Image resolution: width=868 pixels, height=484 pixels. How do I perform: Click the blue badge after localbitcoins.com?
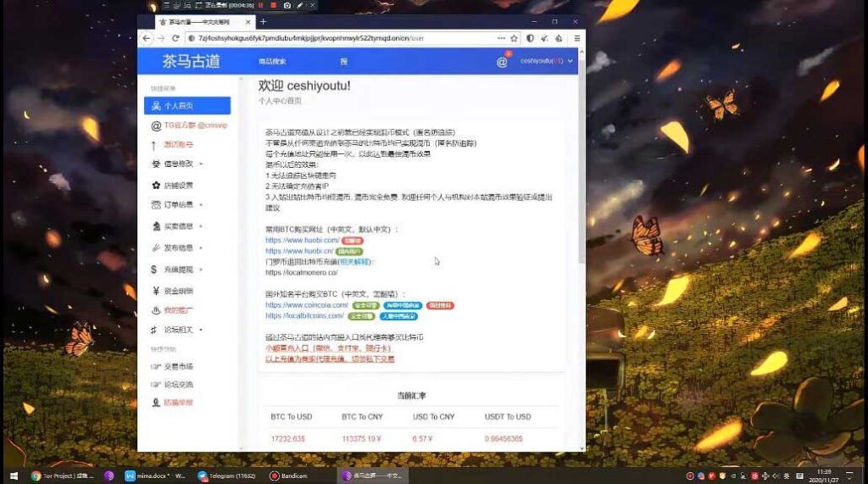(x=398, y=316)
